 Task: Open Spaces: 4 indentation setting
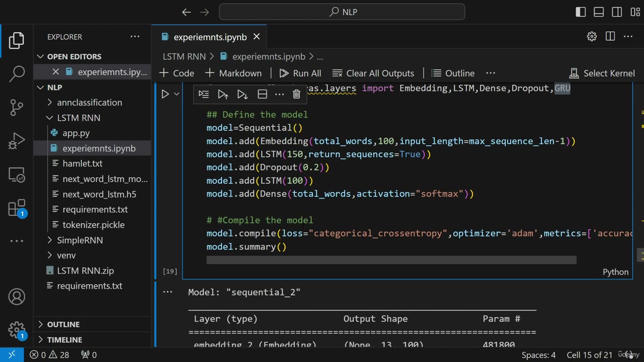point(538,355)
